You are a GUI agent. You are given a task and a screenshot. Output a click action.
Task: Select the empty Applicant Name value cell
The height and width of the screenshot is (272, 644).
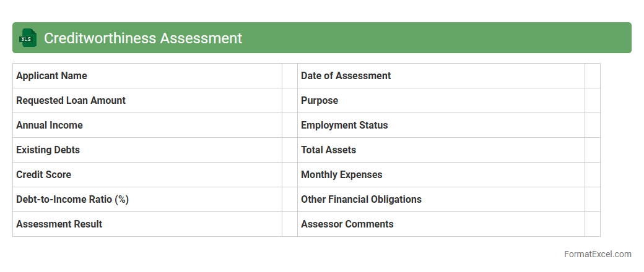coord(289,76)
